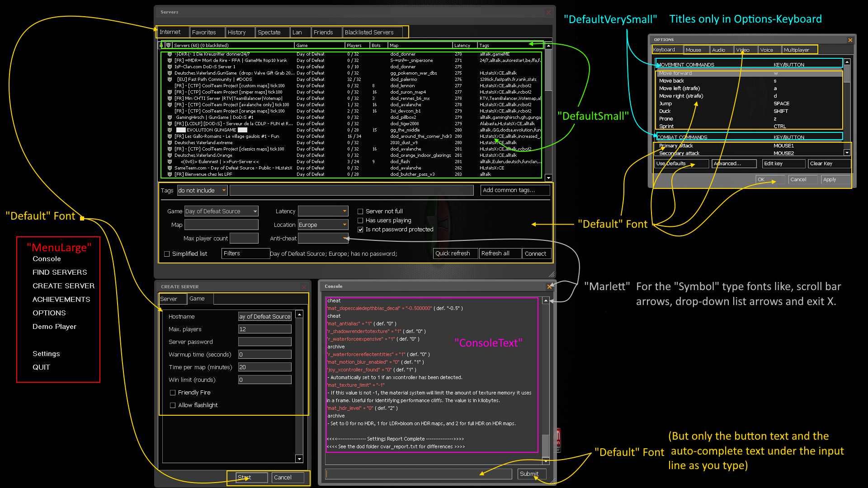Image resolution: width=868 pixels, height=488 pixels.
Task: Click Create Server settings scroll-down arrow
Action: tap(299, 459)
